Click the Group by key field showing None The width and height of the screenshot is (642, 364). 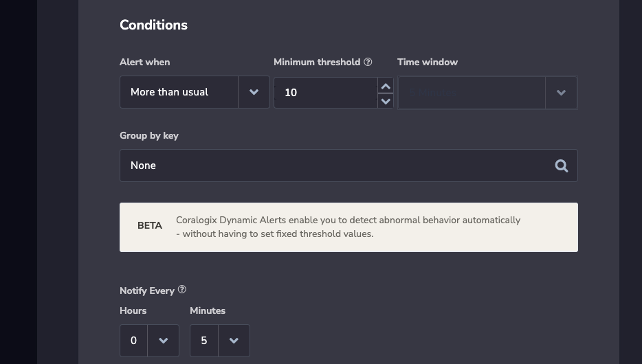click(x=348, y=166)
